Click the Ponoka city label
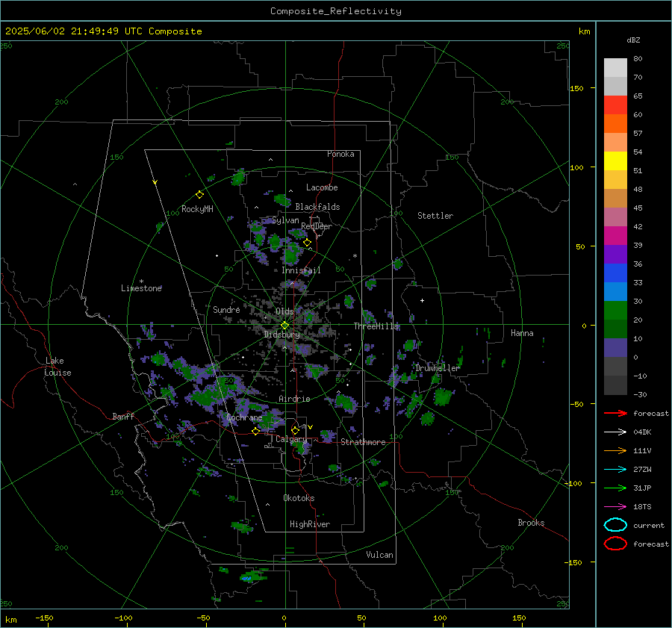 coord(340,154)
